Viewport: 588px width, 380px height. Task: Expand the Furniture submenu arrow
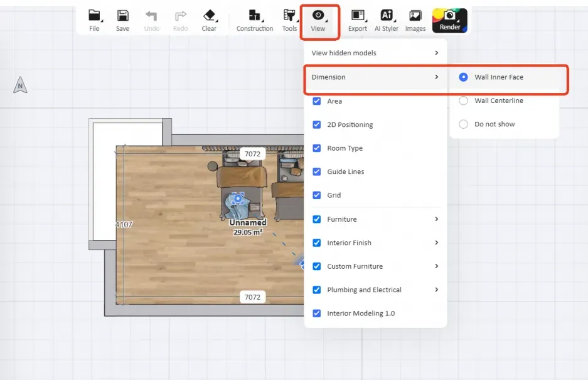coord(436,219)
